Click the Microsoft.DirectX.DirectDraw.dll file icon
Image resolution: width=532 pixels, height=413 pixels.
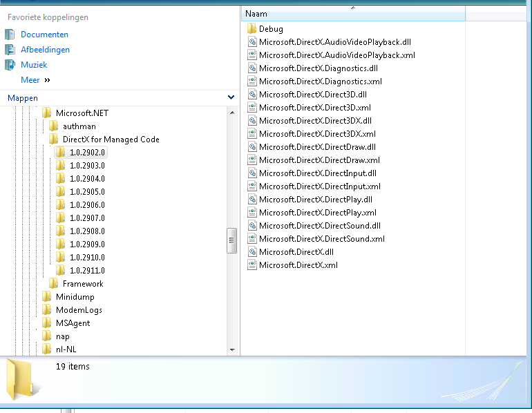coord(251,147)
